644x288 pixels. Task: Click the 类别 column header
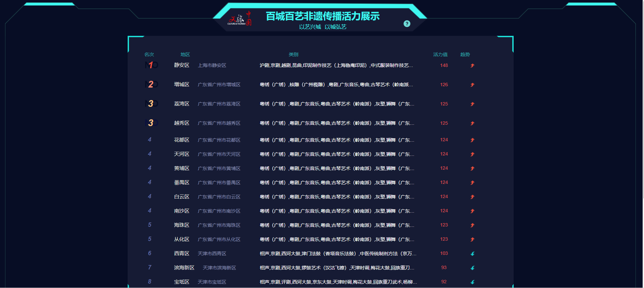tap(293, 54)
